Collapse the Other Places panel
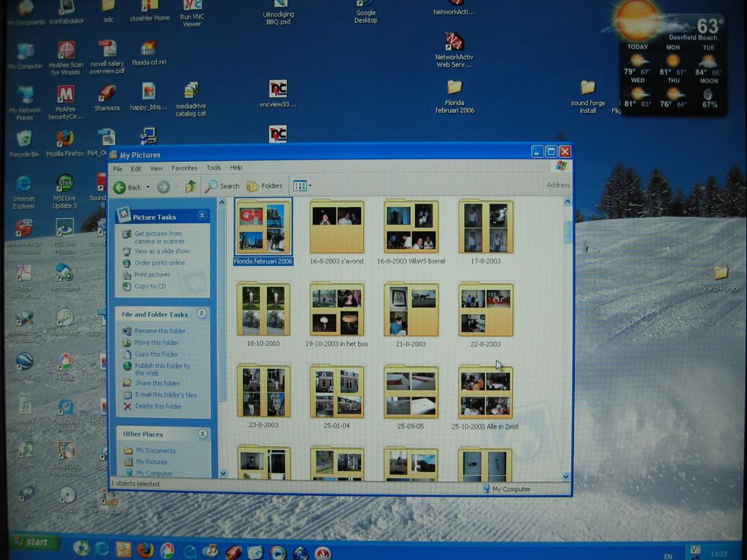The width and height of the screenshot is (747, 560). tap(202, 434)
